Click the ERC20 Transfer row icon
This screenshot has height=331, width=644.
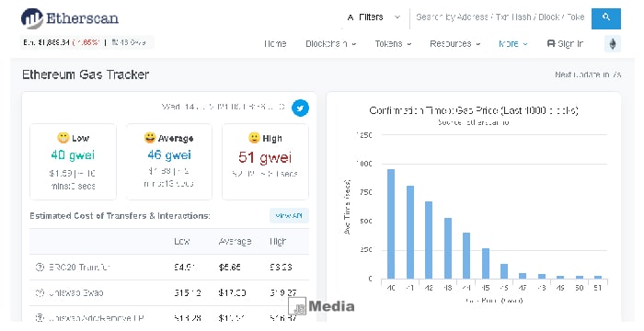pyautogui.click(x=40, y=268)
